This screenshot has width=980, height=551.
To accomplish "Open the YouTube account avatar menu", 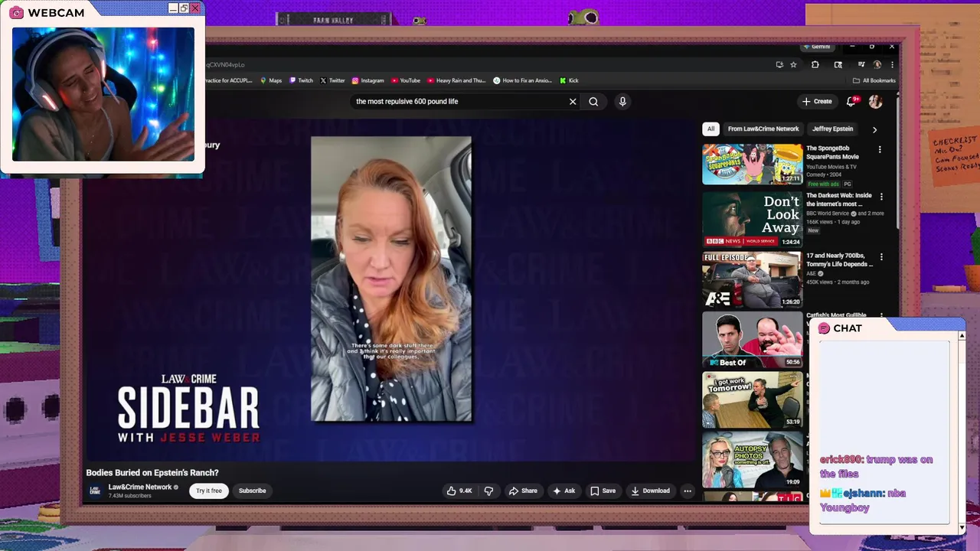I will coord(875,101).
